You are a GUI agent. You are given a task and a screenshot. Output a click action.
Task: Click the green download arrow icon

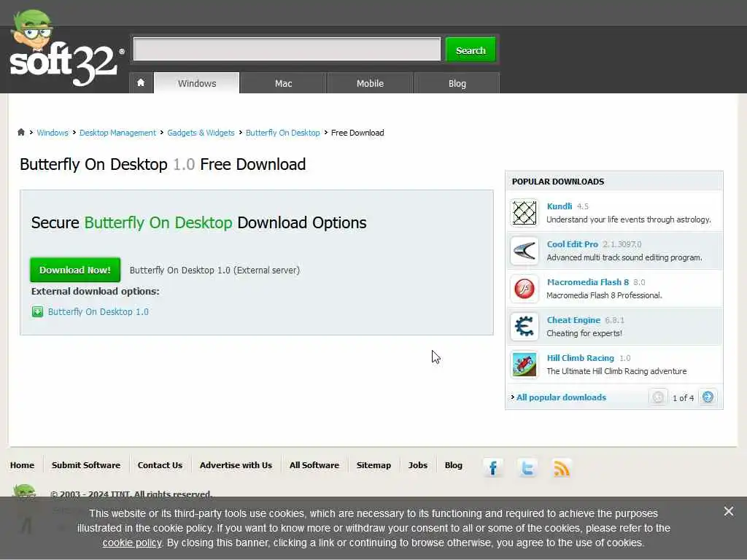click(x=37, y=312)
